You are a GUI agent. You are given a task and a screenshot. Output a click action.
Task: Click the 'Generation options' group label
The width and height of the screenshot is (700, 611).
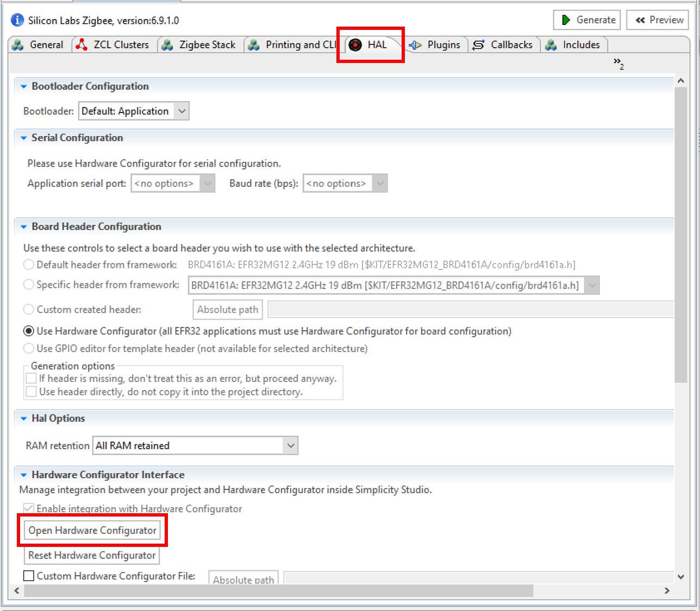click(x=73, y=366)
